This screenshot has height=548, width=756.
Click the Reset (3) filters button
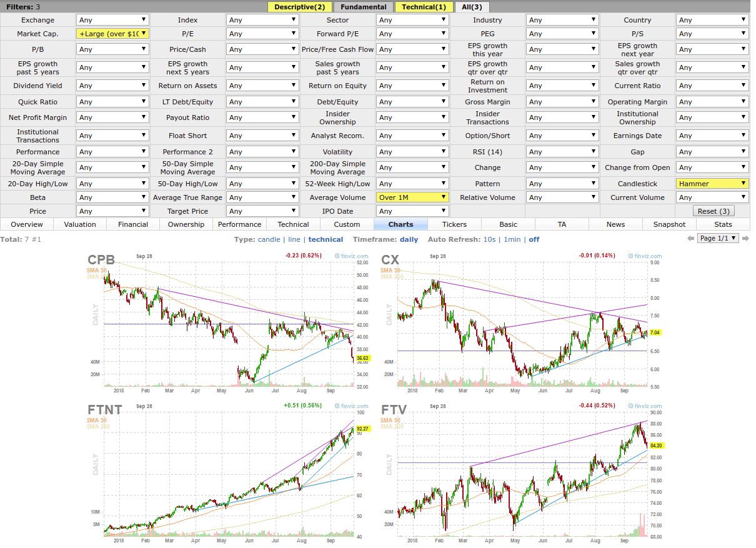[x=714, y=211]
